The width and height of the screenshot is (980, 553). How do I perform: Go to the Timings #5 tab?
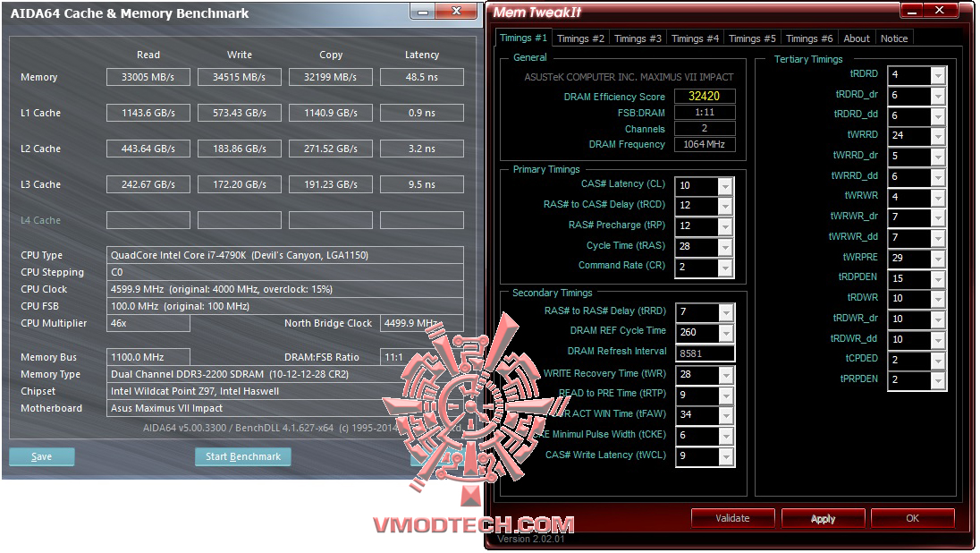click(752, 38)
